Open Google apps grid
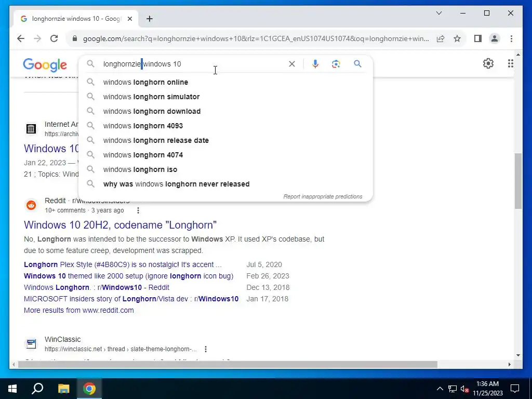This screenshot has height=399, width=532. [x=510, y=63]
